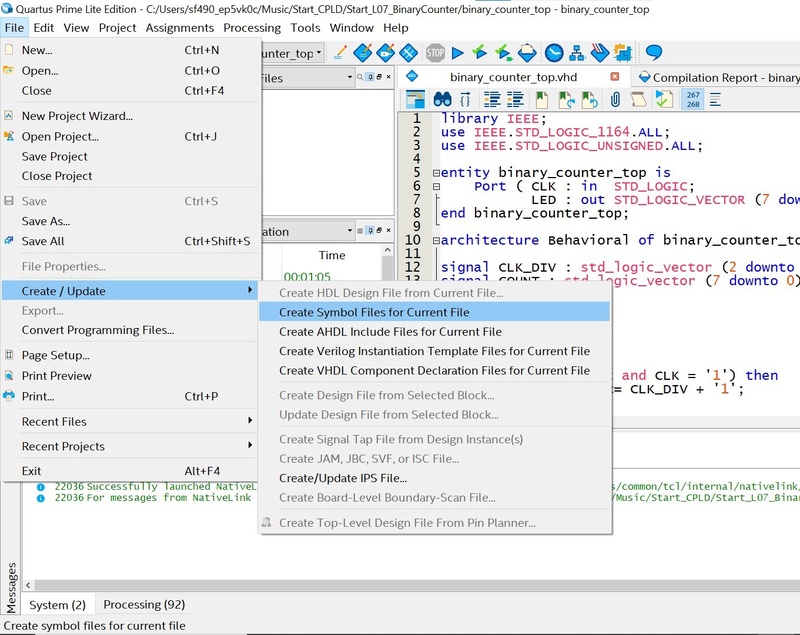Select Save All in File menu

(x=130, y=241)
